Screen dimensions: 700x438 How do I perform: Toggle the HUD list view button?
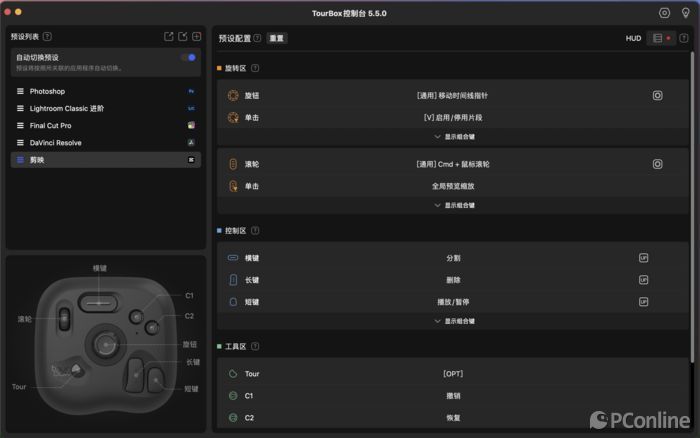tap(662, 38)
